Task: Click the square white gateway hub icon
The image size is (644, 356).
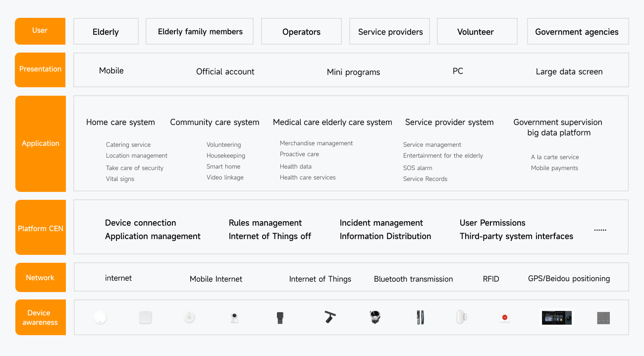Action: coord(145,318)
